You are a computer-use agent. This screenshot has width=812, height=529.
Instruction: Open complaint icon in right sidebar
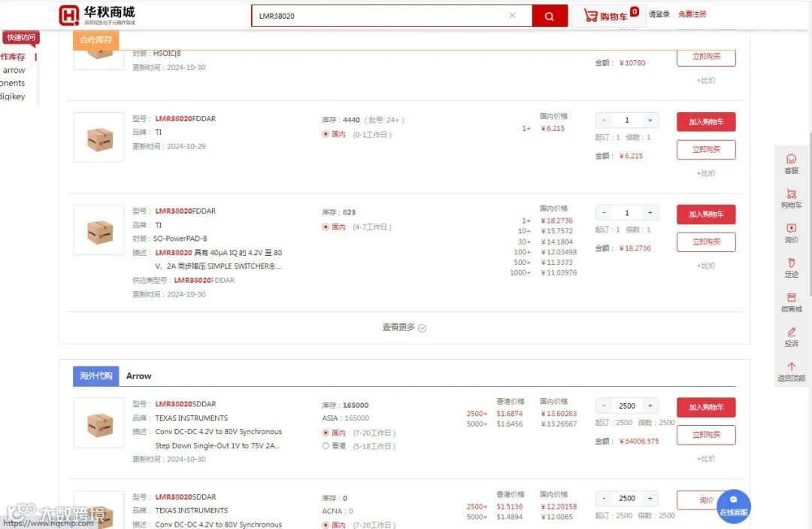(791, 337)
